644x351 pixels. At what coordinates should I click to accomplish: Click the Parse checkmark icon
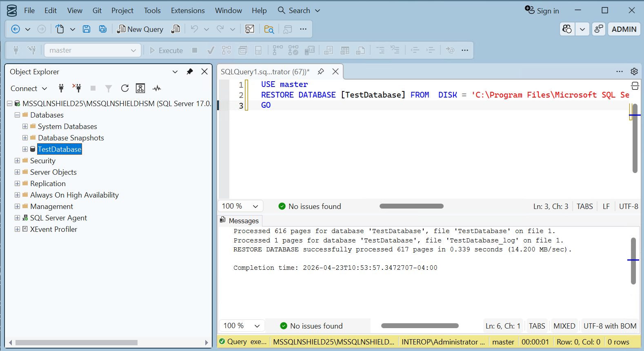(x=211, y=50)
